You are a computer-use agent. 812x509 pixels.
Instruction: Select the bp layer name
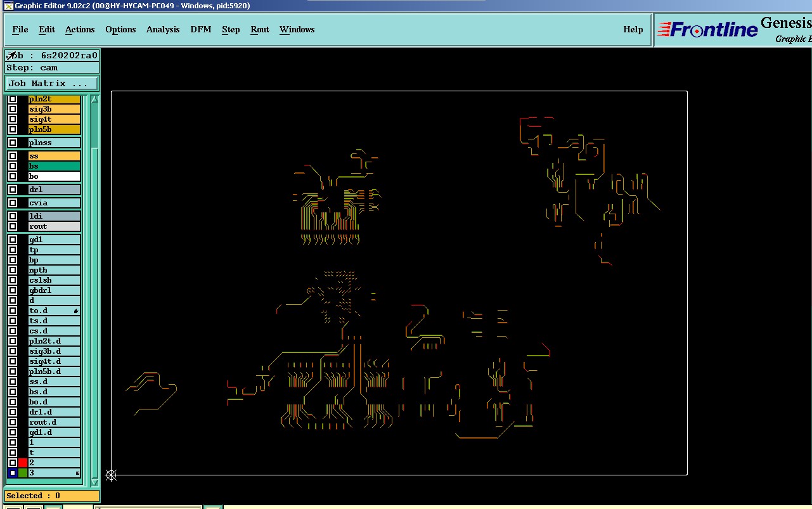tap(55, 260)
